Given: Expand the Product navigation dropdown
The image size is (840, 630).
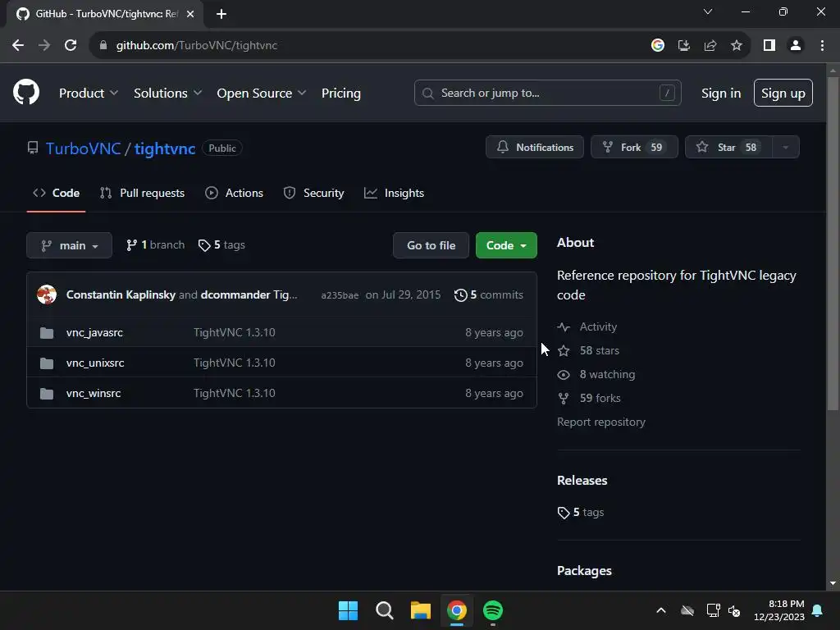Looking at the screenshot, I should [89, 94].
